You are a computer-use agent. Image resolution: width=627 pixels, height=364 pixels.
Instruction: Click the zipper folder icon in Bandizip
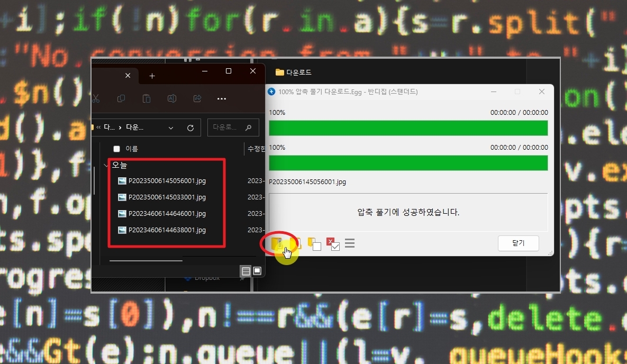[x=277, y=243]
